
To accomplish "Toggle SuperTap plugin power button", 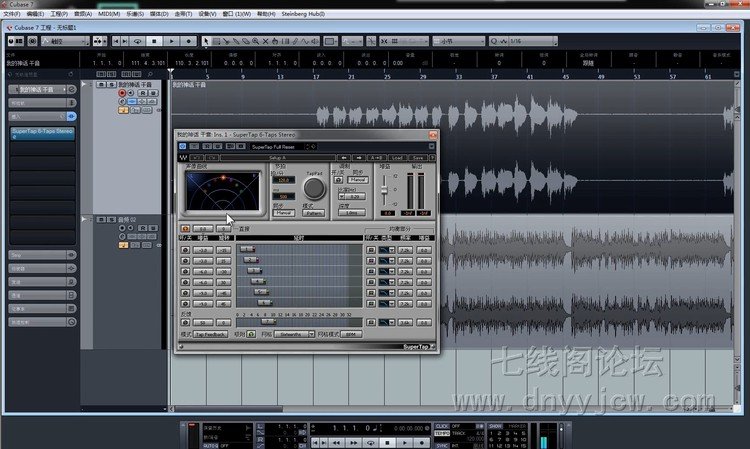I will point(182,146).
